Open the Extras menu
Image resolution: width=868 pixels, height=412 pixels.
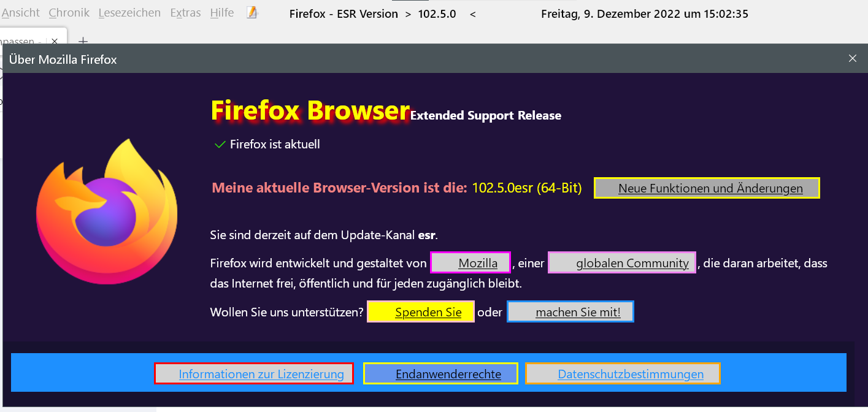(185, 13)
